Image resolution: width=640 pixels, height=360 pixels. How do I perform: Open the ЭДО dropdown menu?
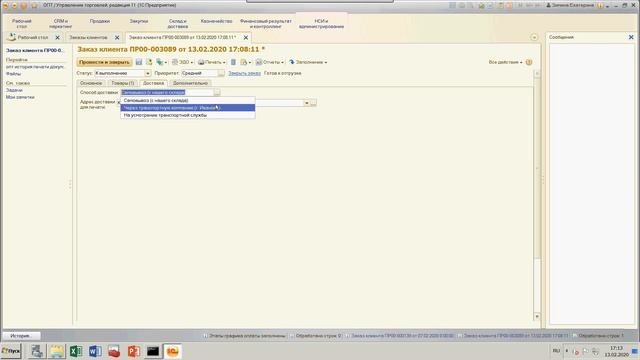tap(182, 62)
